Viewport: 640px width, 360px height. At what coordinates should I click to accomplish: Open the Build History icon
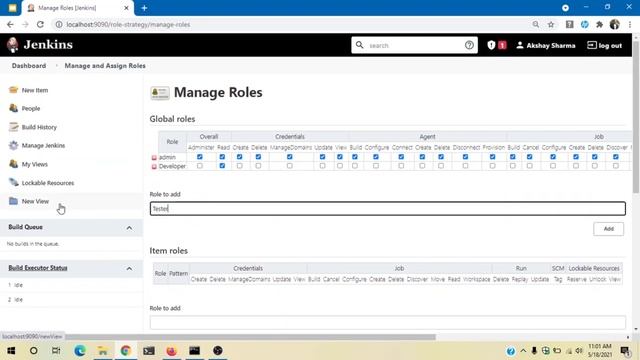13,127
